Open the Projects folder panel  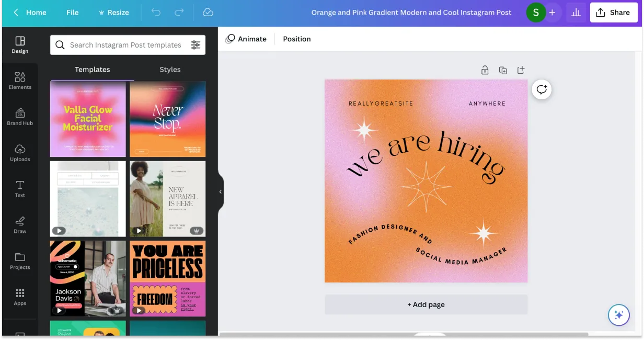pyautogui.click(x=20, y=261)
